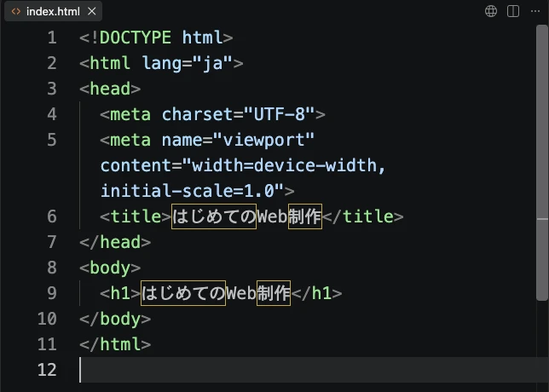Open the globe browser preview icon
The height and width of the screenshot is (392, 549).
tap(491, 11)
